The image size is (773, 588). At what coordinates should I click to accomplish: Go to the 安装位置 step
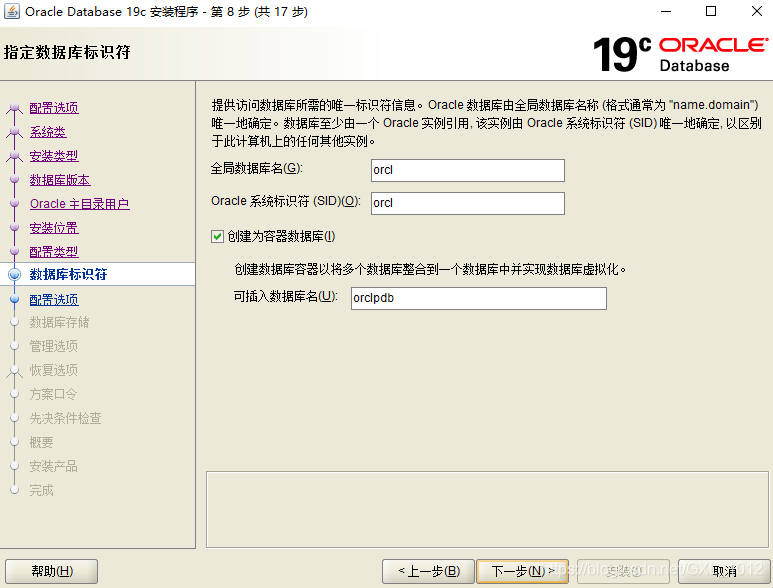click(54, 228)
